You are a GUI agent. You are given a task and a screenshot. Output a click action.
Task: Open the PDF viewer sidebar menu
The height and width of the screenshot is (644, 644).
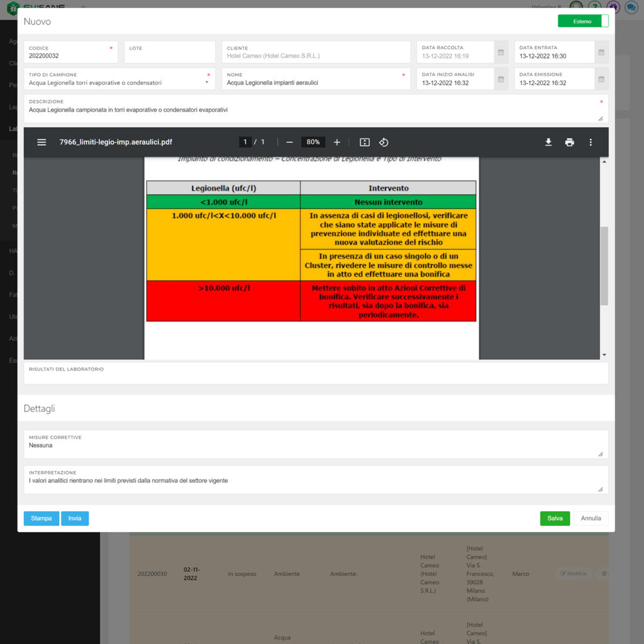(x=42, y=142)
